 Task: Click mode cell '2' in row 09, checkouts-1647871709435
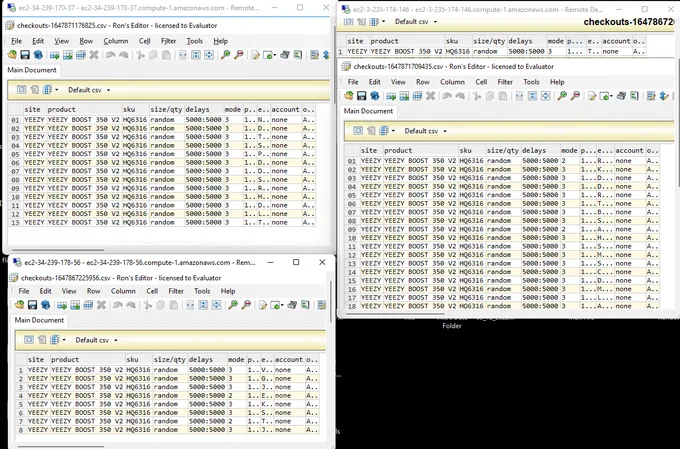(569, 229)
